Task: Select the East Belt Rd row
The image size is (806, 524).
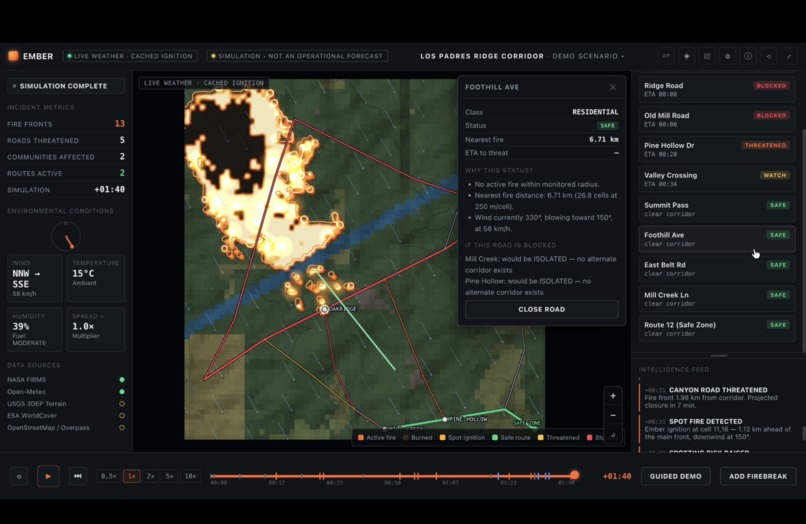Action: pos(717,268)
